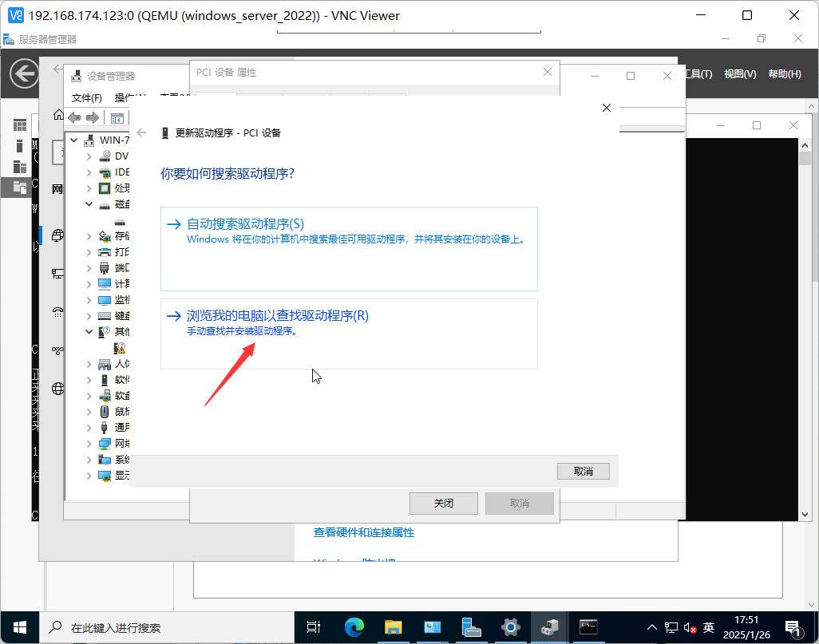Open Task View on the taskbar

(314, 626)
